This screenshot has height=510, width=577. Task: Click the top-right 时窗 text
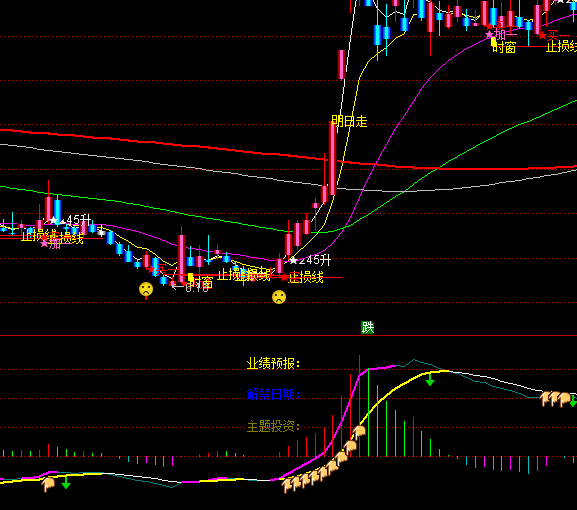coord(505,47)
